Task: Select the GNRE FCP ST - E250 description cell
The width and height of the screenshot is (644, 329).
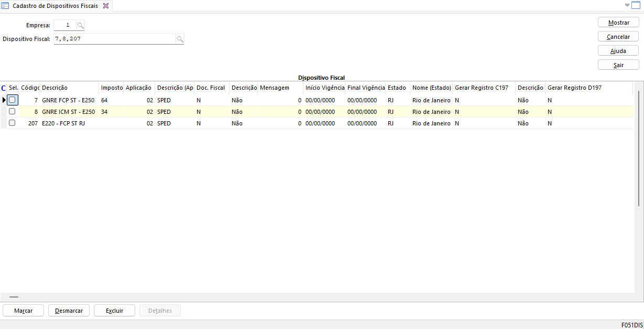Action: [x=70, y=100]
